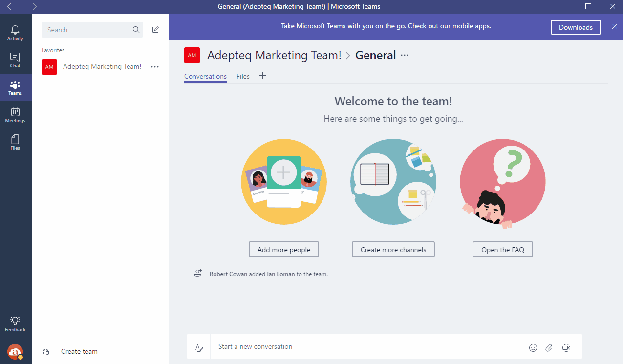Click the General channel name in header
623x364 pixels.
pyautogui.click(x=375, y=55)
